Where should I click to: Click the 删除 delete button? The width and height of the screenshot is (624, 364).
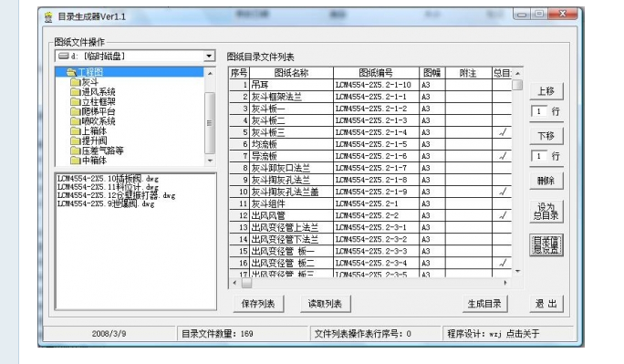click(546, 181)
